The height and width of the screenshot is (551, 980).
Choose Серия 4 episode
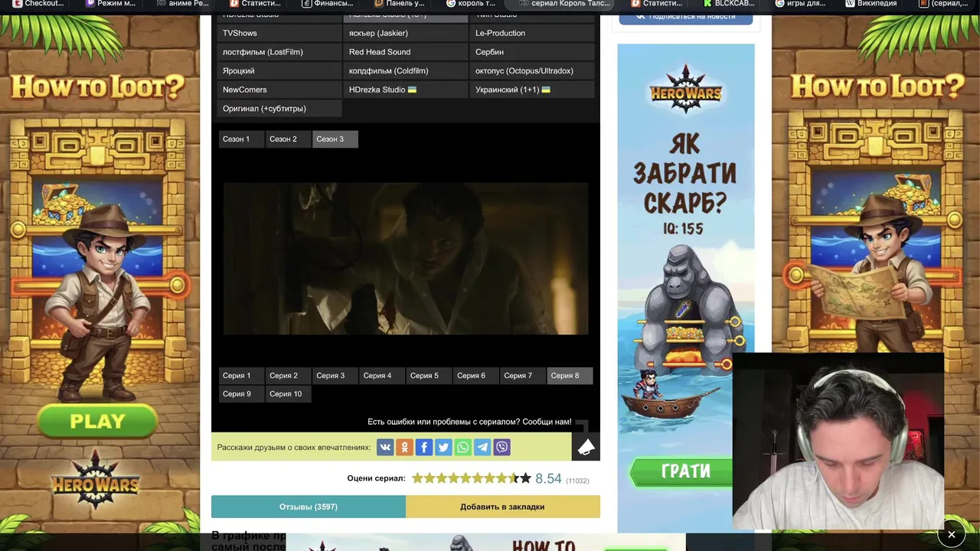point(381,376)
